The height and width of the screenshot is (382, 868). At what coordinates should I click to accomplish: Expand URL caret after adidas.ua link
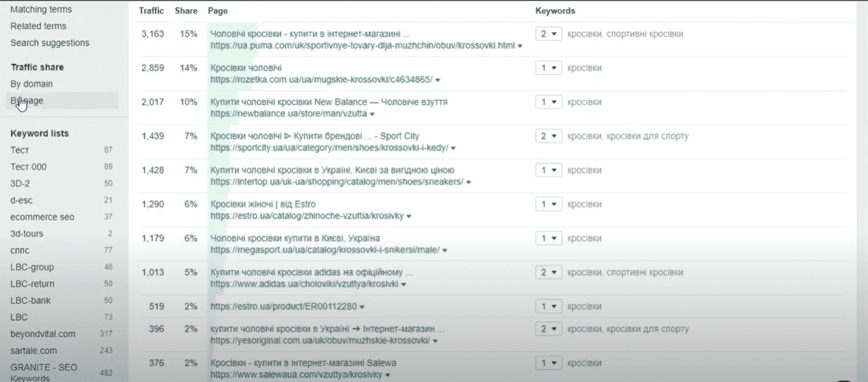(x=405, y=284)
